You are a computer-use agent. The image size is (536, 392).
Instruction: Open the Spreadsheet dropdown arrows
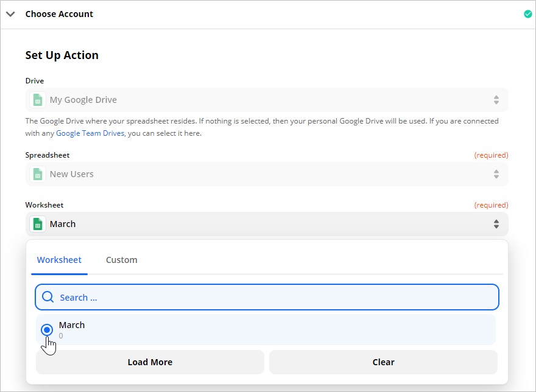pyautogui.click(x=496, y=174)
